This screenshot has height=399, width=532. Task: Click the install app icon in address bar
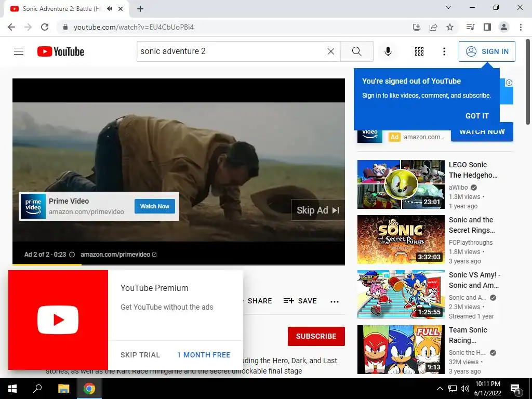click(416, 27)
